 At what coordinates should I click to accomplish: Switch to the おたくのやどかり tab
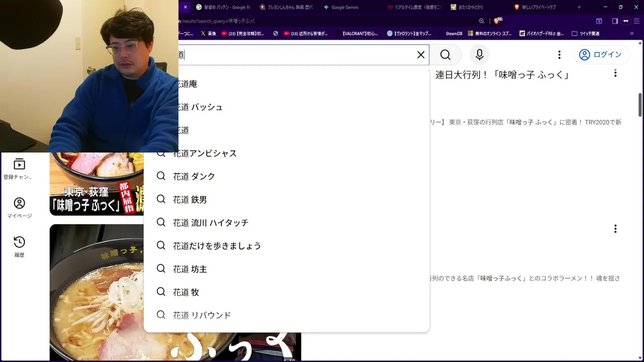pos(478,7)
